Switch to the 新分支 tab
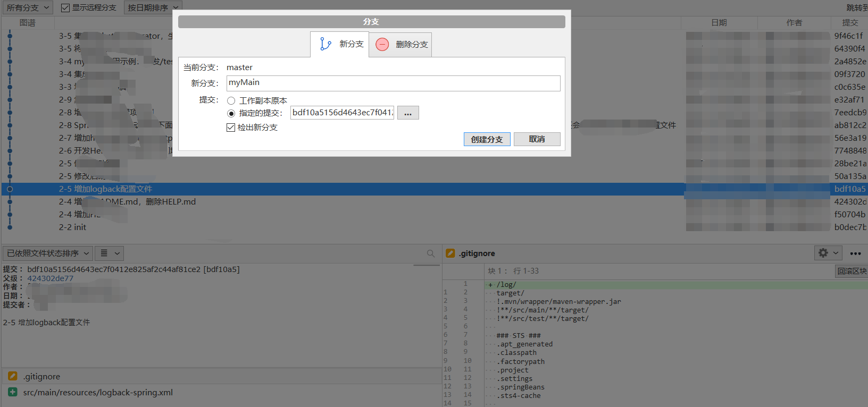 [339, 44]
